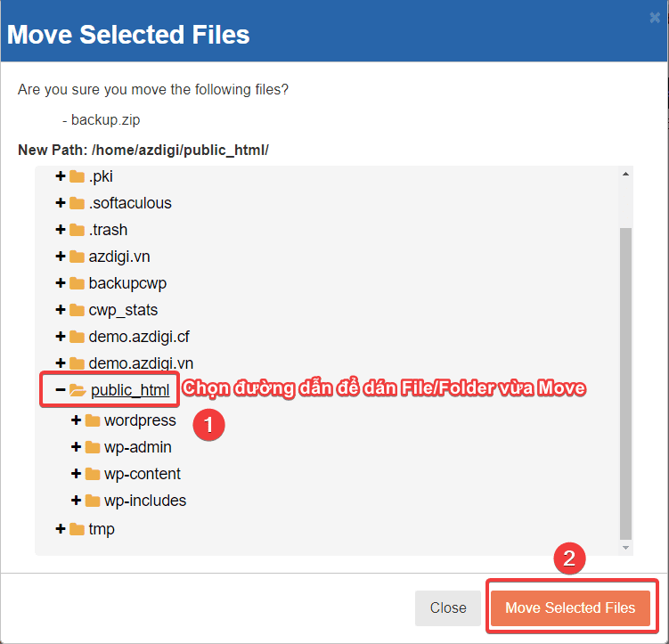Select .softaculous as destination path
This screenshot has height=644, width=669.
click(x=130, y=203)
